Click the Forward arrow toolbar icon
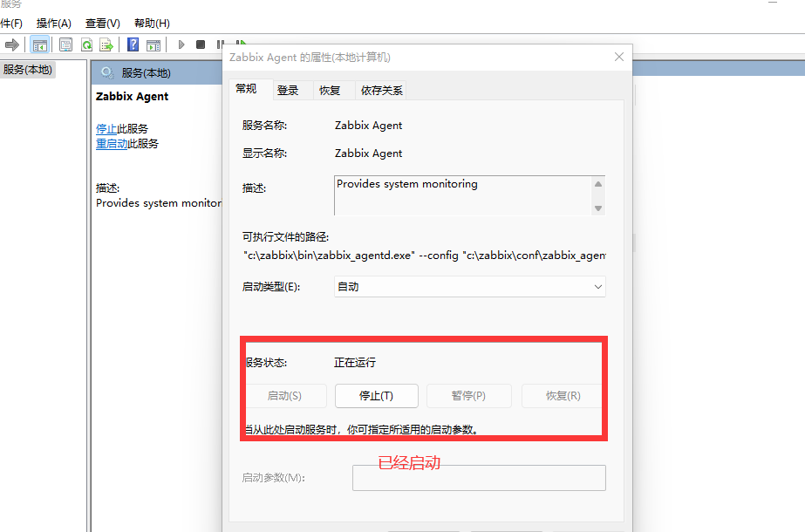 tap(12, 45)
